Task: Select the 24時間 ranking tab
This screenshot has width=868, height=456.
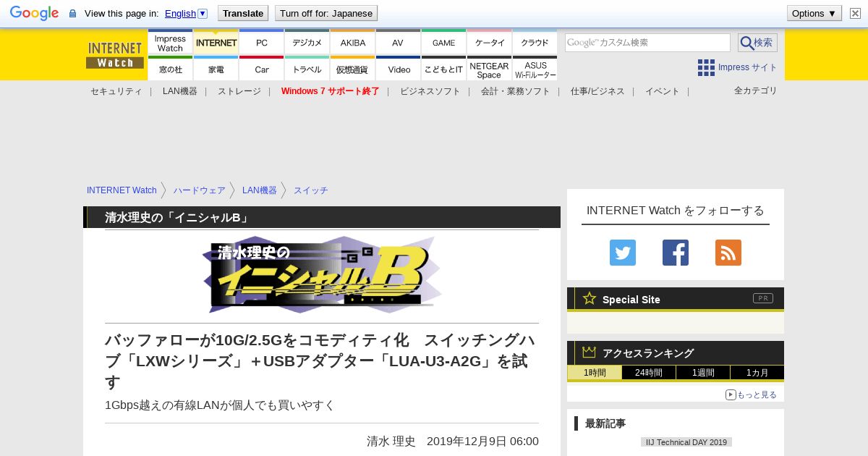Action: coord(649,373)
